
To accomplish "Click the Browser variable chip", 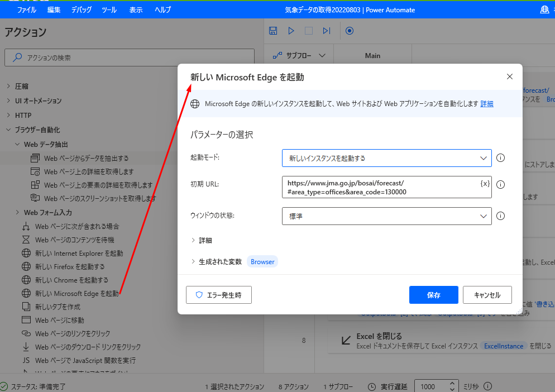I will click(262, 262).
